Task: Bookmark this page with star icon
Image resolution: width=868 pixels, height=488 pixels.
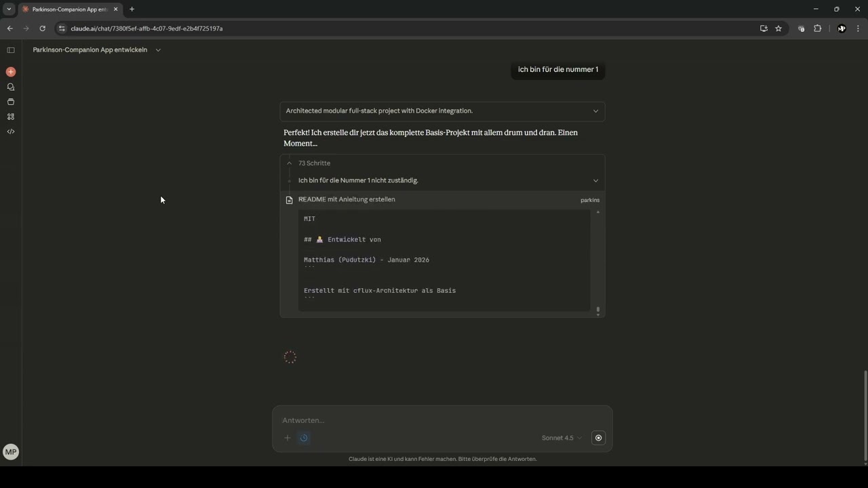Action: [778, 28]
